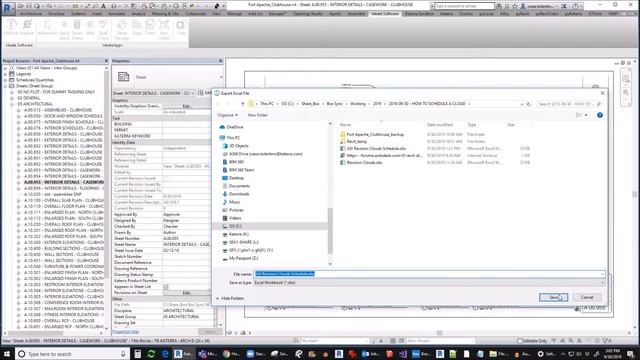Expand the Legends node in Project Browser
Image resolution: width=640 pixels, height=360 pixels.
5,74
